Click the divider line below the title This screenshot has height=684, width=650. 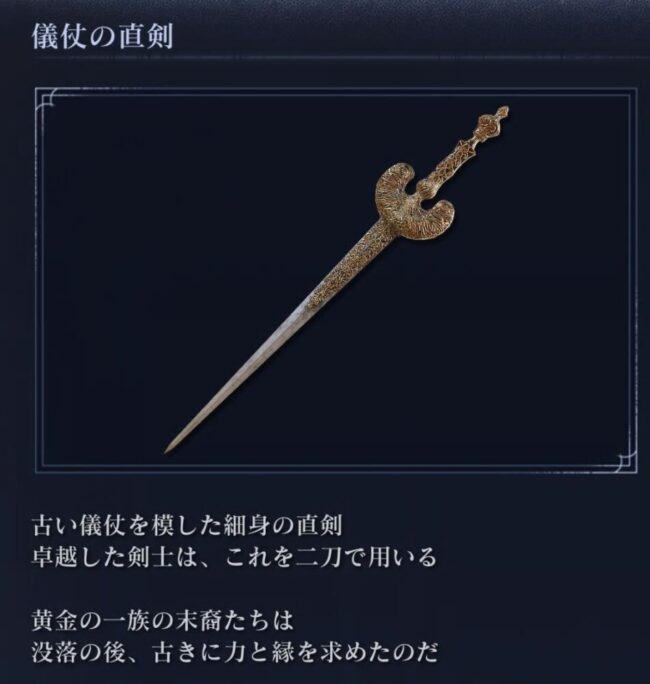click(325, 57)
